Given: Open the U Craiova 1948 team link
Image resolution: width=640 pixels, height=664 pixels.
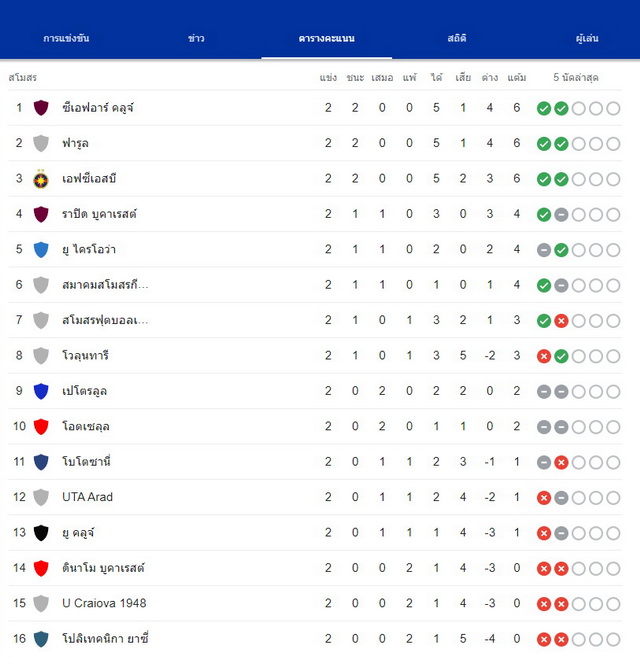Looking at the screenshot, I should 104,603.
